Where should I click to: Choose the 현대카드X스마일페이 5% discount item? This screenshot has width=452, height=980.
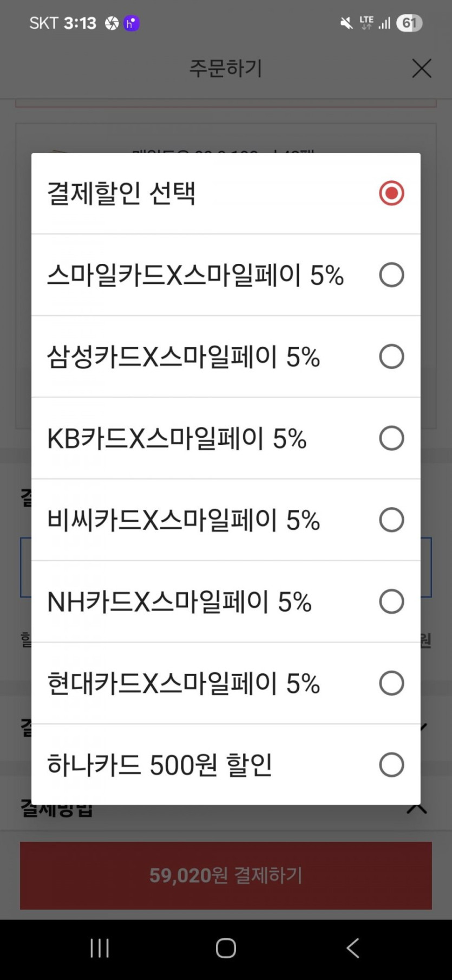[184, 684]
